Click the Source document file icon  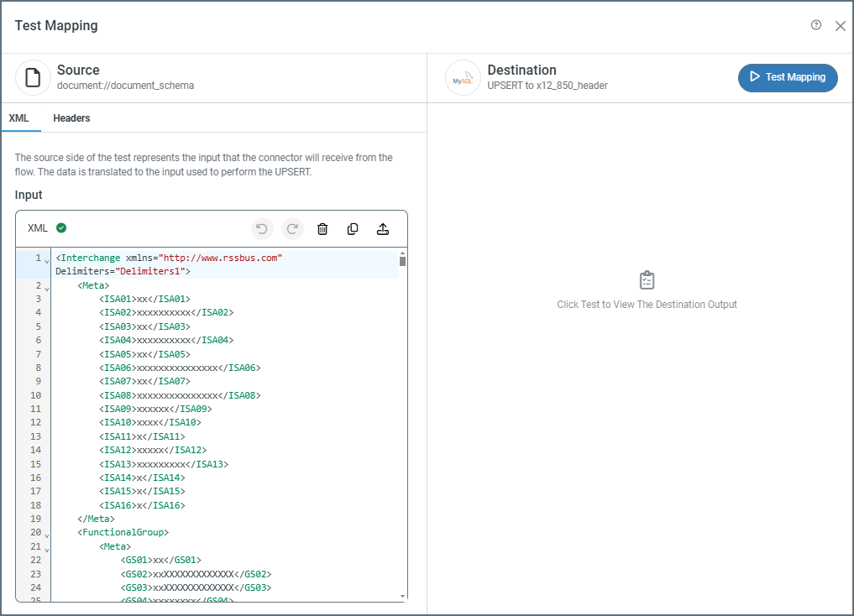33,78
